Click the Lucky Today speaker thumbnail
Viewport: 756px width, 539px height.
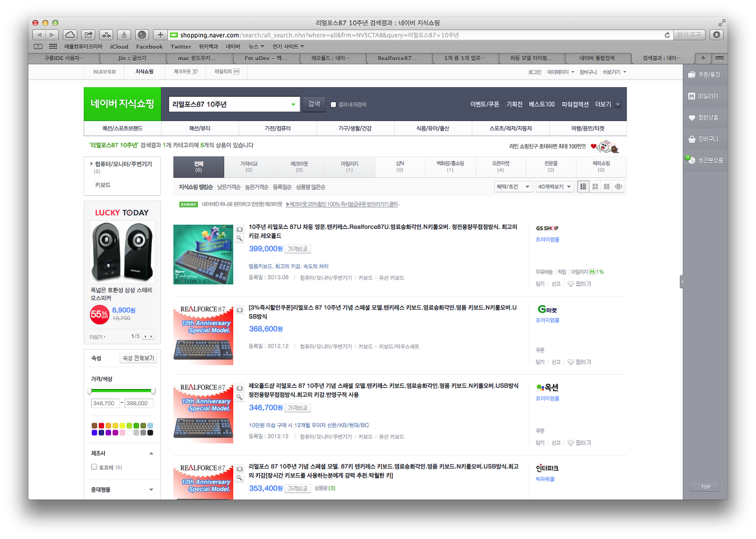122,252
